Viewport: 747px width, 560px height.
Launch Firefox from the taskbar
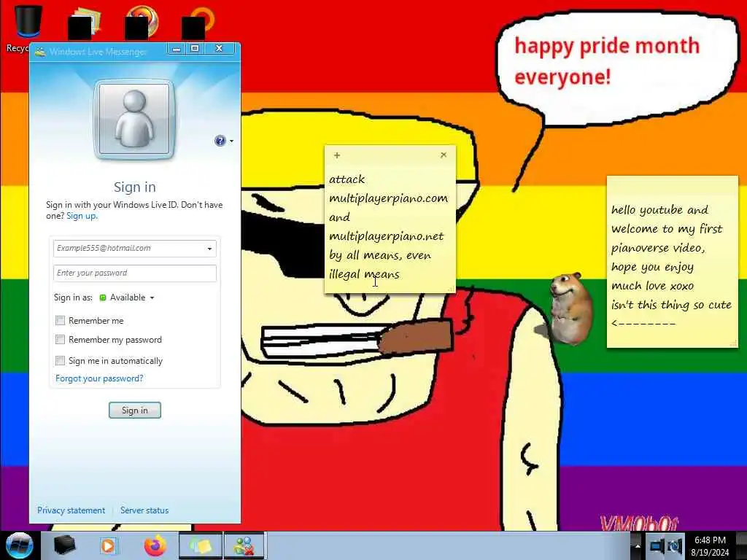(x=155, y=545)
